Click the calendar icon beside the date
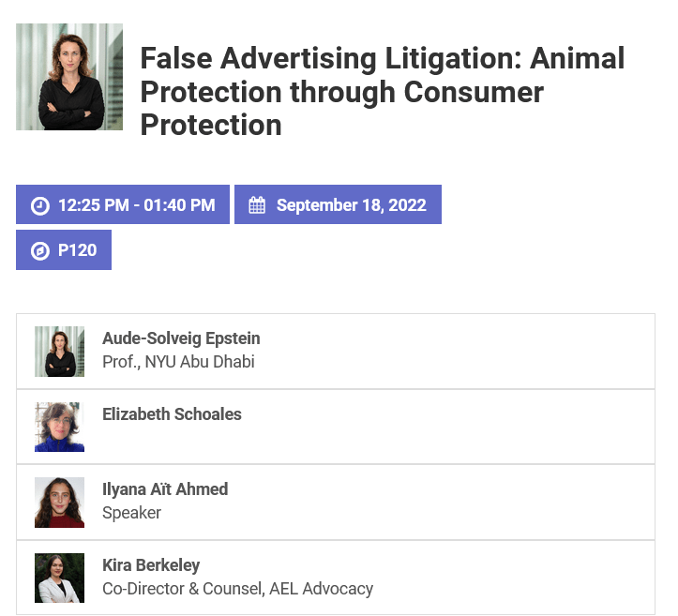This screenshot has height=616, width=678. coord(257,205)
